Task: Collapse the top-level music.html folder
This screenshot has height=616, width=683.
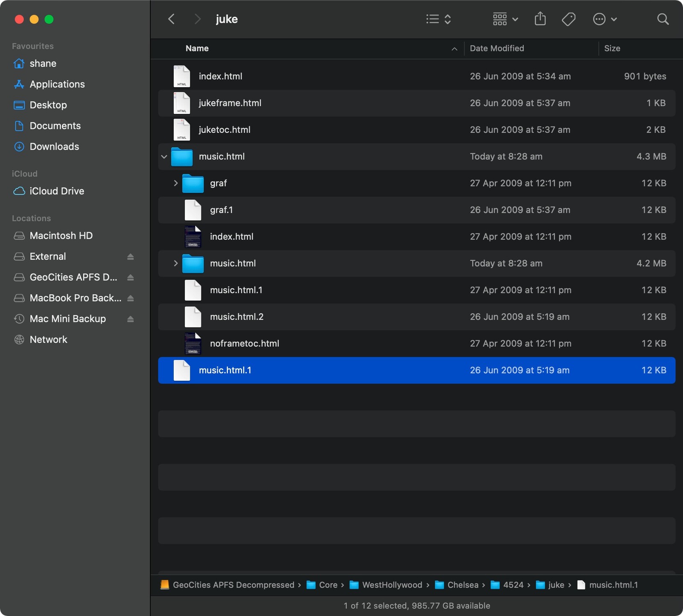Action: (x=164, y=157)
